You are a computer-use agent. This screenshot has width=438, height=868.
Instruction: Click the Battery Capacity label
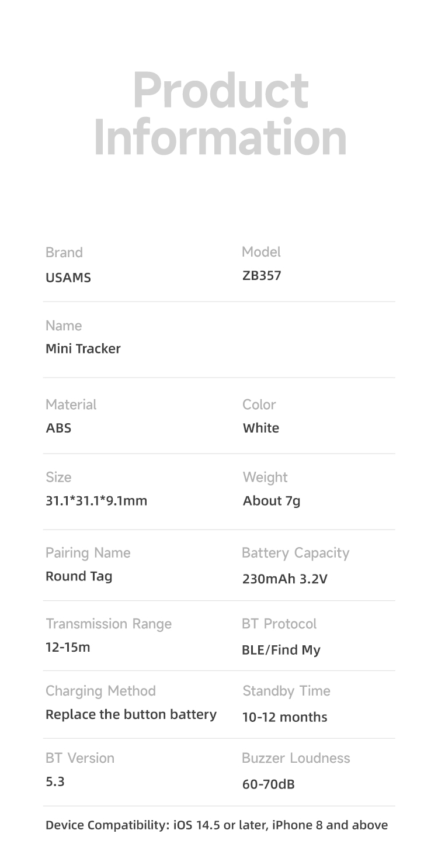point(295,553)
